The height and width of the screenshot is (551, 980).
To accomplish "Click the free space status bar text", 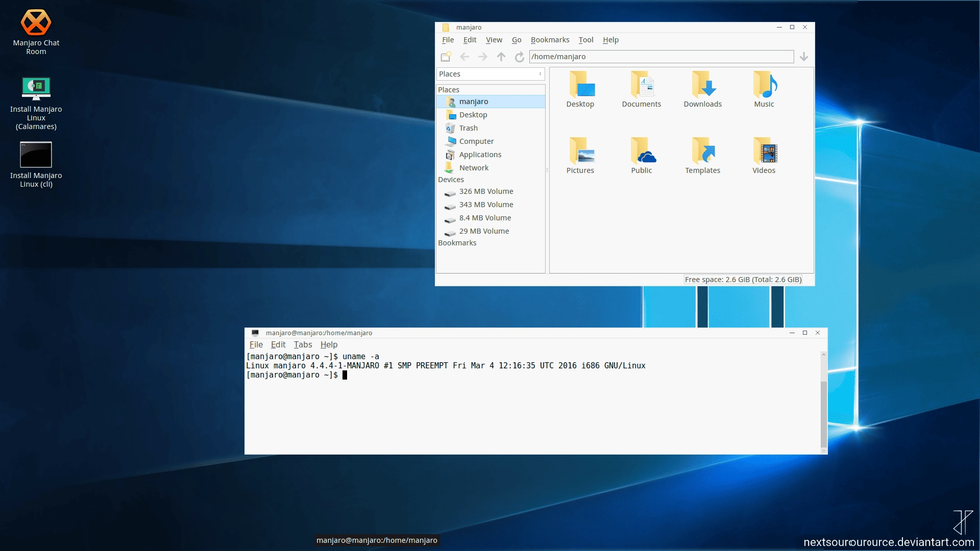I will pos(743,280).
